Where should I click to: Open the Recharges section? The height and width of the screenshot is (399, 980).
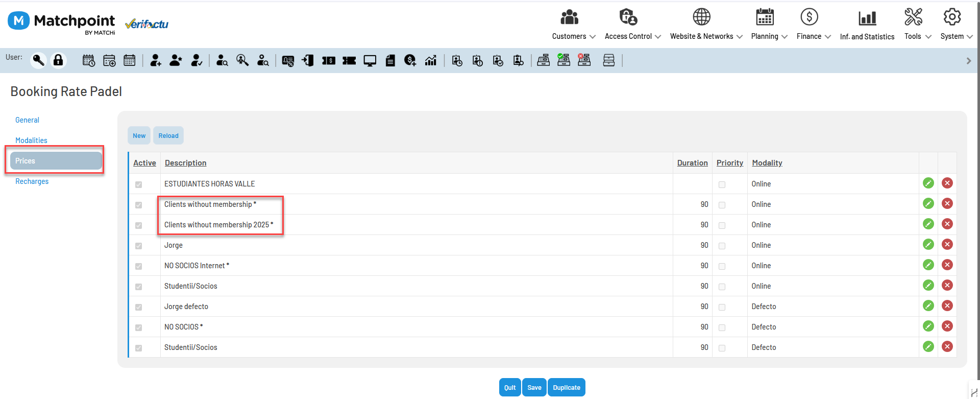32,181
